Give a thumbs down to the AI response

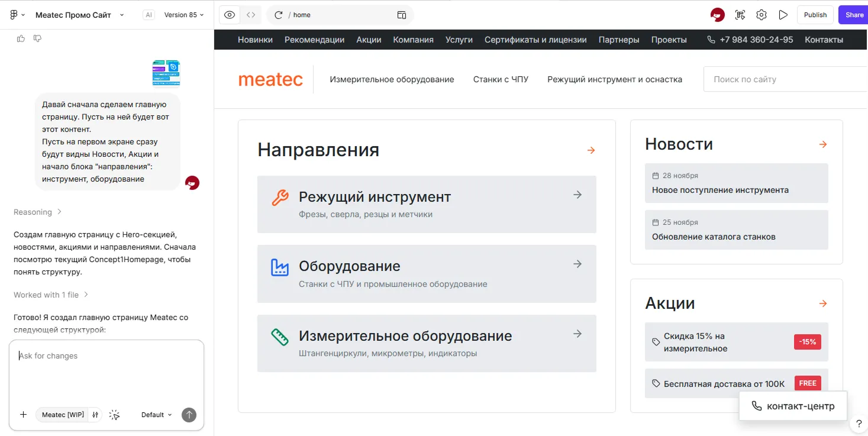click(x=37, y=38)
